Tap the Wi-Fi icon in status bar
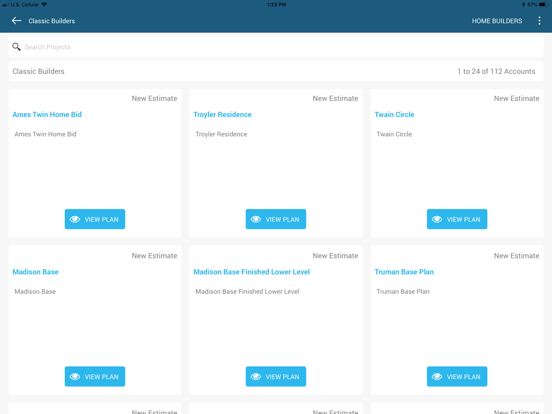 44,5
